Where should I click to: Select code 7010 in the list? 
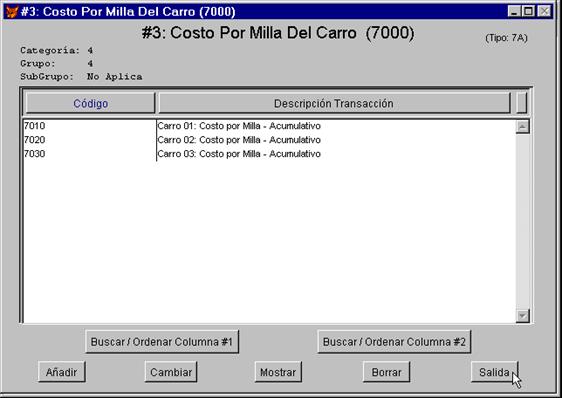tap(34, 126)
